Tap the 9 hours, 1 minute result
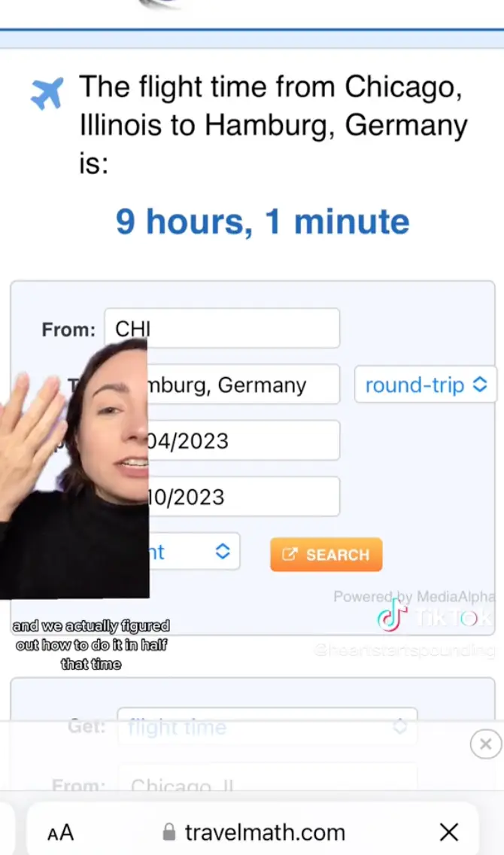Screen dimensions: 504x855 click(x=263, y=221)
